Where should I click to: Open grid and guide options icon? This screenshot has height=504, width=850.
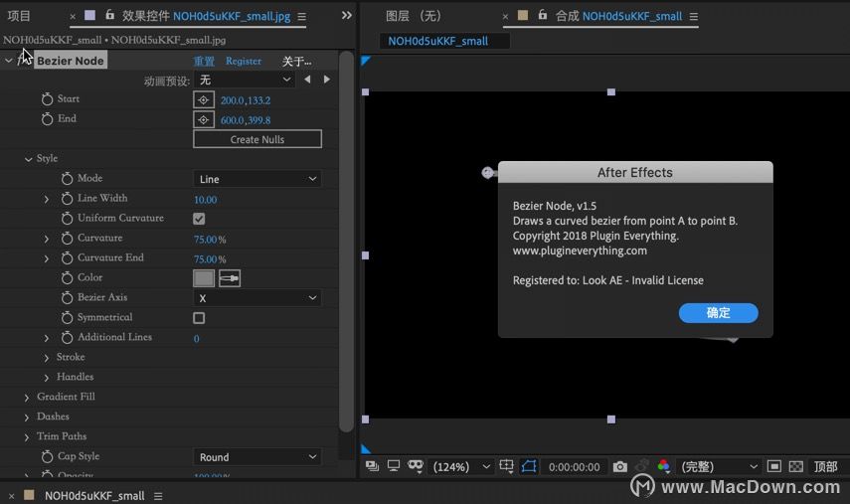tap(506, 466)
